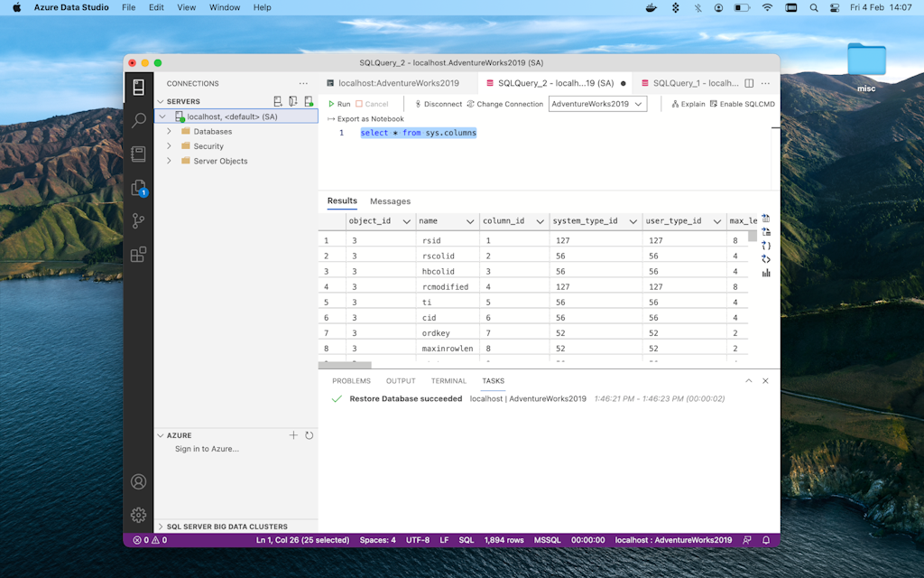Screen dimensions: 924x578
Task: Click the New Connection icon in Servers header
Action: [x=278, y=101]
